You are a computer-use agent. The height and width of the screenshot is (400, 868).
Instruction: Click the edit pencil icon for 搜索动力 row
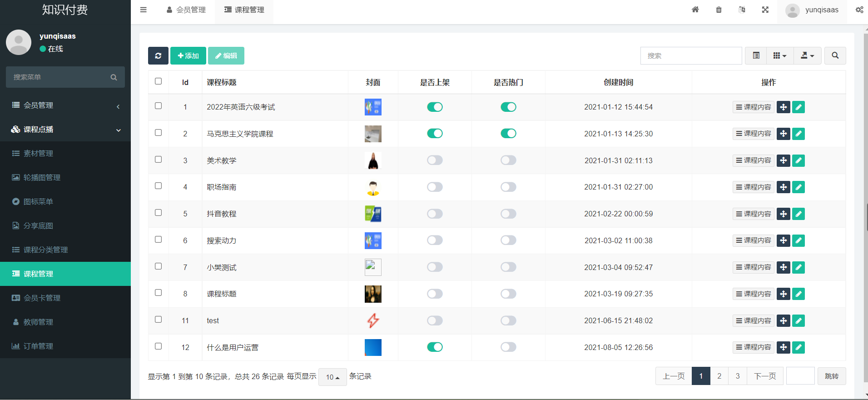point(799,240)
